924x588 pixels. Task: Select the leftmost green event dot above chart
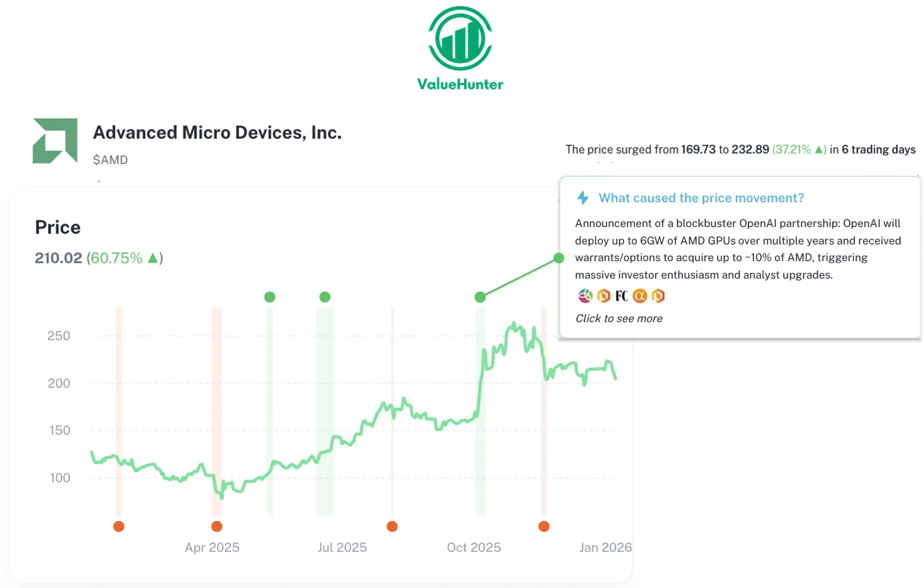click(270, 297)
